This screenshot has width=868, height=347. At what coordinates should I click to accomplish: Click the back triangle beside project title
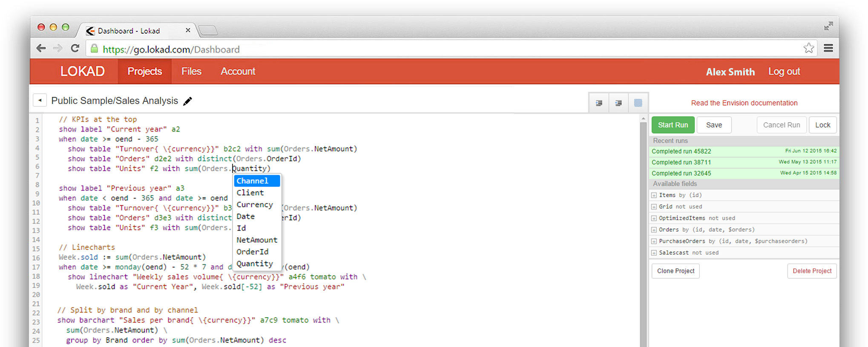click(x=40, y=100)
